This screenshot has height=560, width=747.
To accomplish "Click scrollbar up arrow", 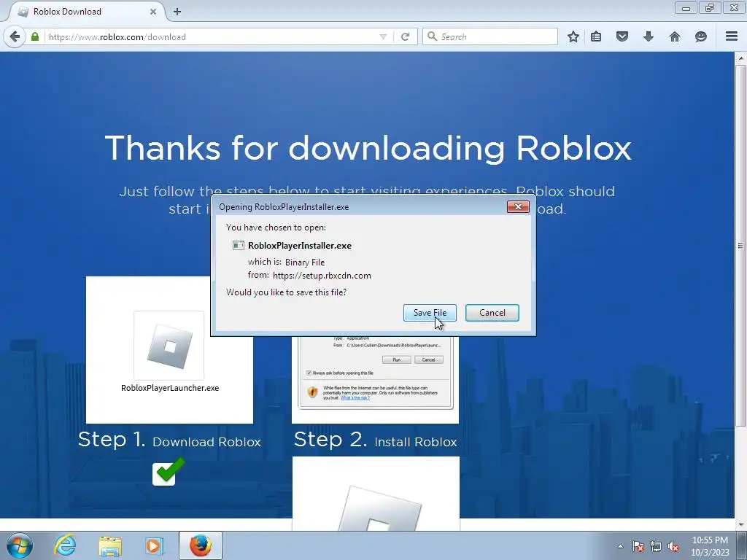I will click(740, 58).
